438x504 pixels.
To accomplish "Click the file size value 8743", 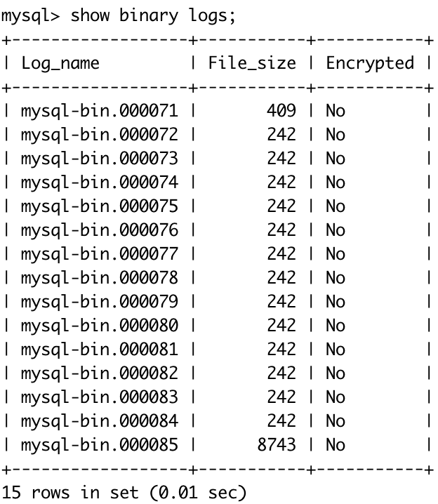I will click(x=277, y=445).
